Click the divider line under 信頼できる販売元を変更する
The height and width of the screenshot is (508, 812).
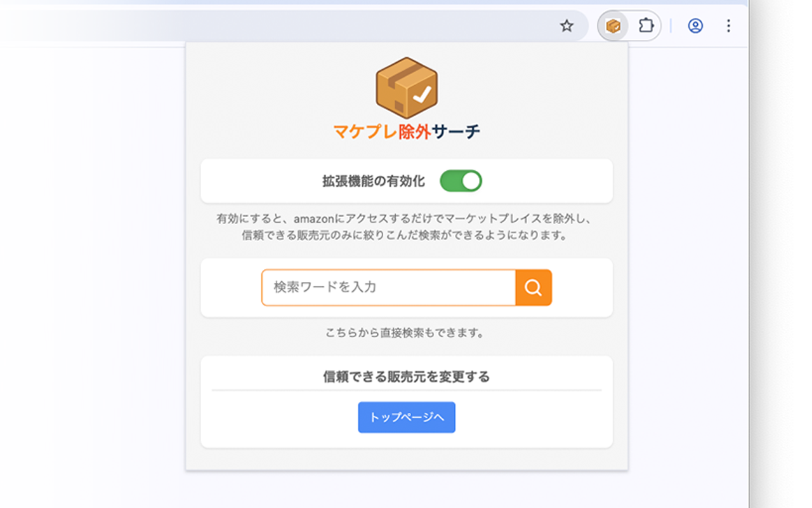[406, 389]
